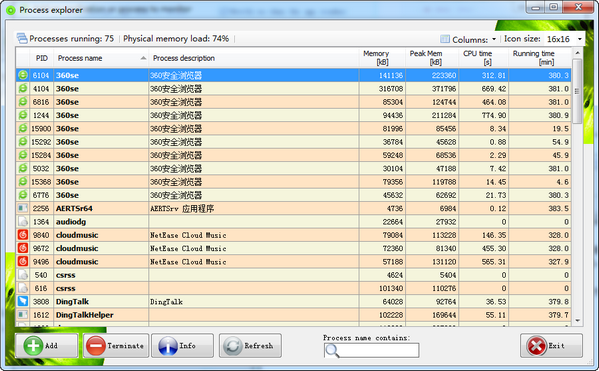This screenshot has height=371, width=599.
Task: Click the 360se icon for PID 15900
Action: [23, 128]
